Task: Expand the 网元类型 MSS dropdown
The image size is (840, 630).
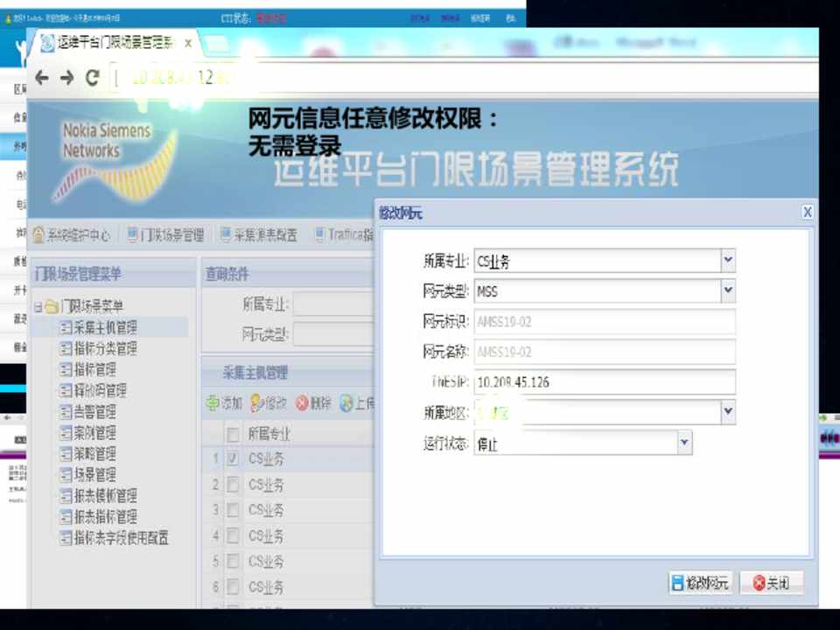Action: [727, 290]
